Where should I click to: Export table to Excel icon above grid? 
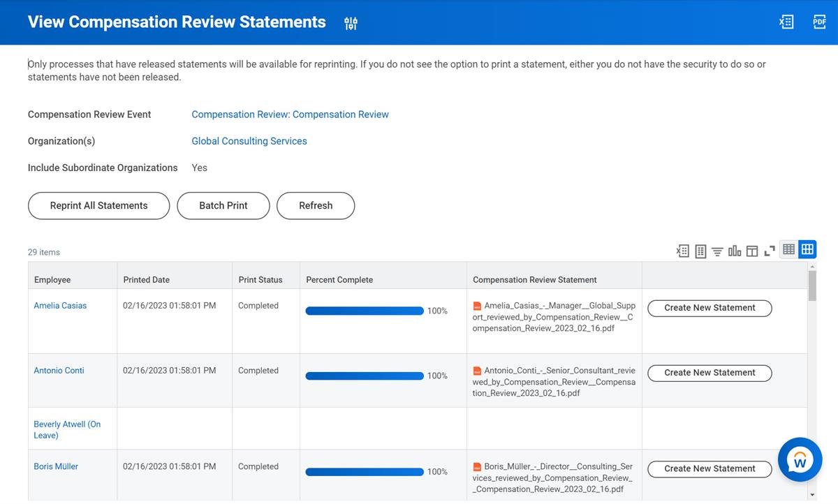[683, 251]
